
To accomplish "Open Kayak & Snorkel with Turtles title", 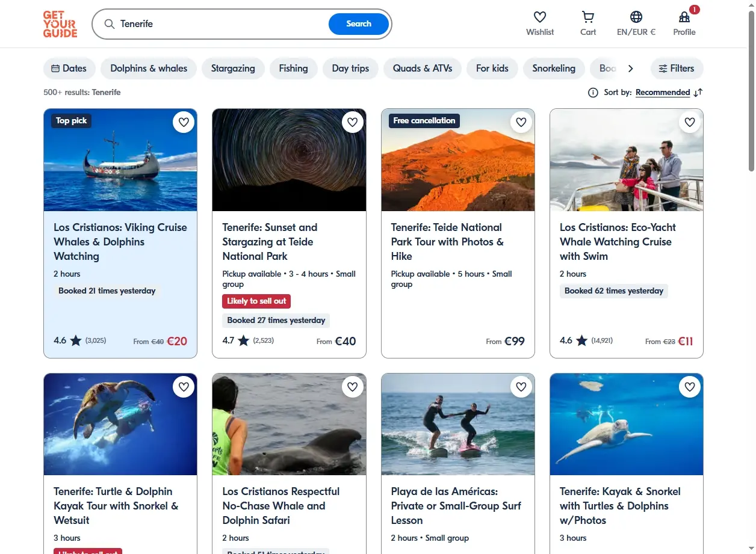I will tap(620, 506).
